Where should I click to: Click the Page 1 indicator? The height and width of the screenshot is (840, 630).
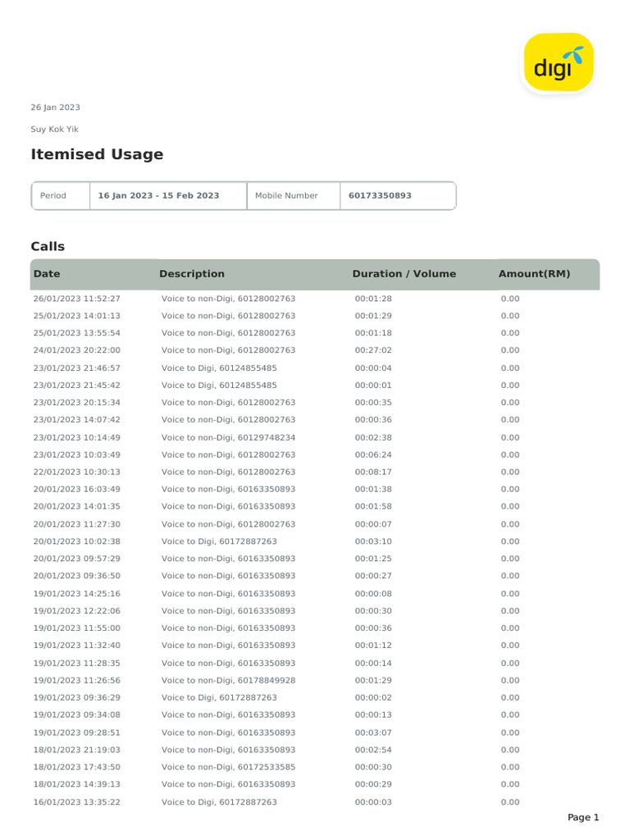[583, 817]
